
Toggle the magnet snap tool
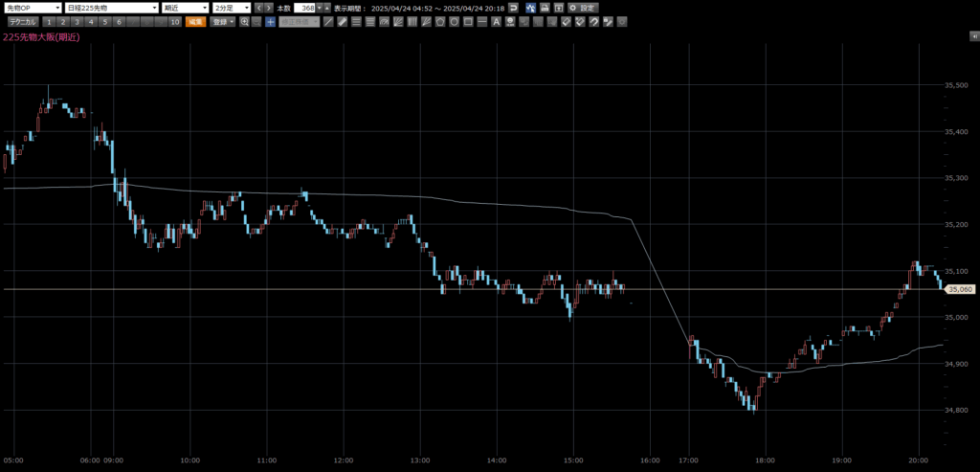point(594,21)
